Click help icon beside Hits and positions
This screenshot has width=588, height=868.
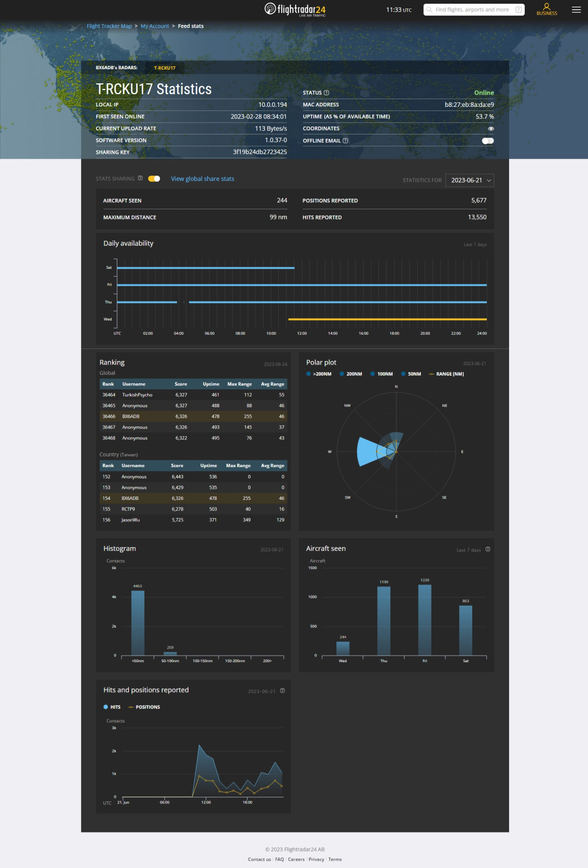(282, 690)
